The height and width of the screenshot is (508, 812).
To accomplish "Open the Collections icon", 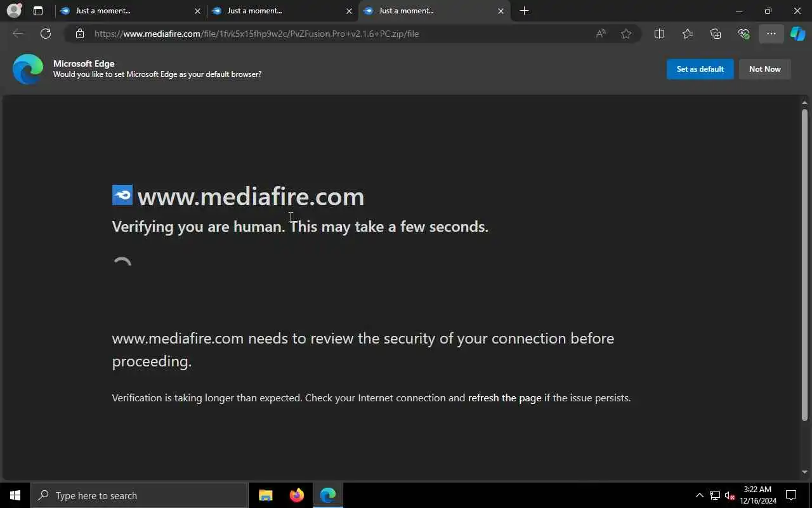I will [x=716, y=34].
